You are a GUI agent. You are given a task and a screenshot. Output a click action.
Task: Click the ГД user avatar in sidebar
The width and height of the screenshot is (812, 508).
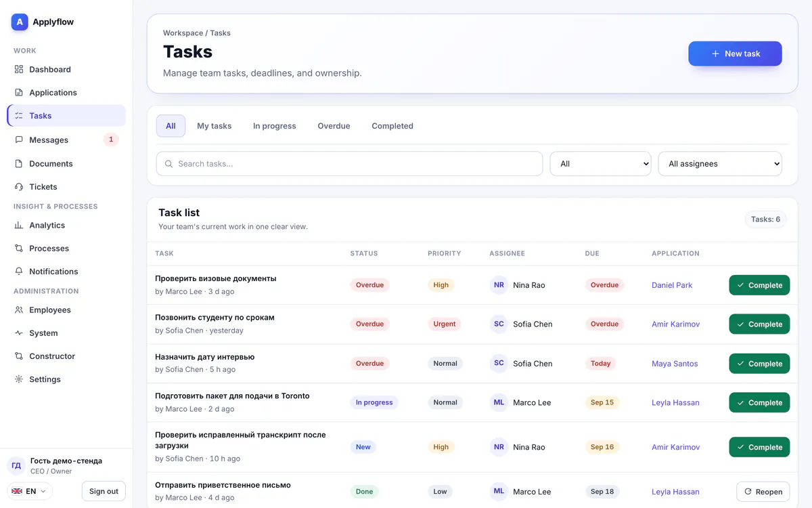pyautogui.click(x=16, y=465)
